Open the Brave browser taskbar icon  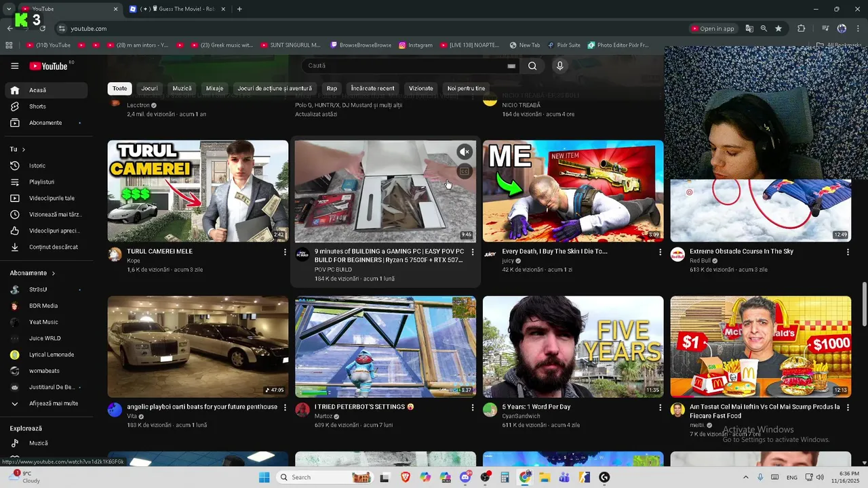(x=406, y=477)
